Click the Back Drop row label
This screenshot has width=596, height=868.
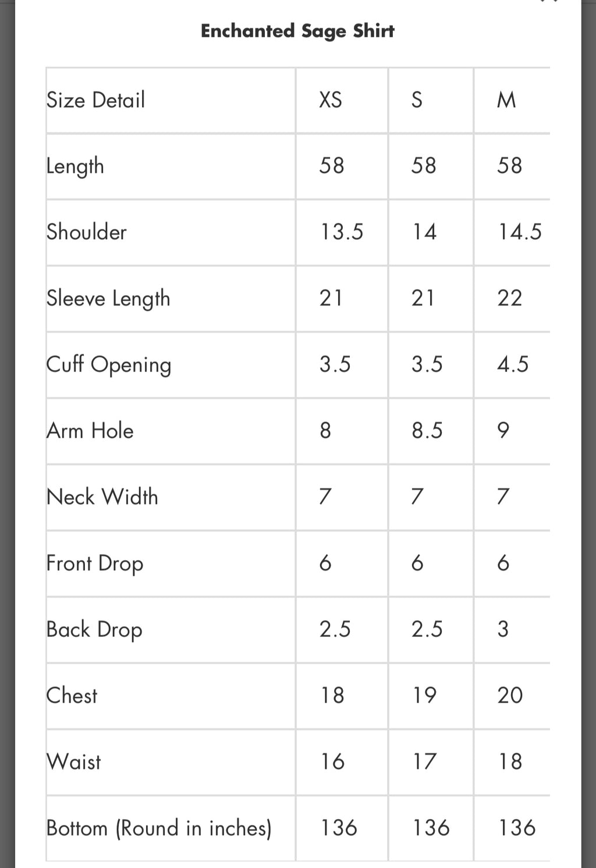click(x=94, y=630)
